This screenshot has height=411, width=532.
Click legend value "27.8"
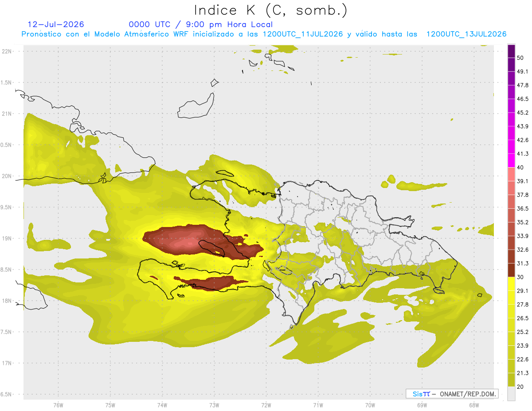click(523, 305)
